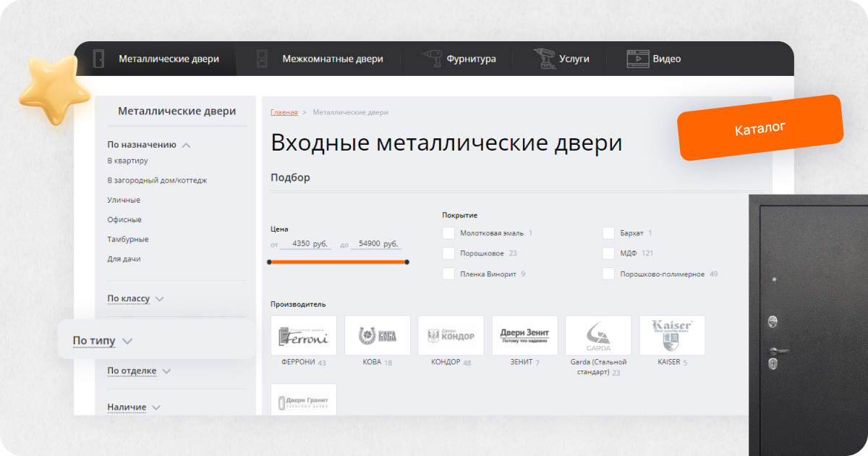The image size is (868, 456).
Task: Click the metal door icon in navigation
Action: point(99,59)
